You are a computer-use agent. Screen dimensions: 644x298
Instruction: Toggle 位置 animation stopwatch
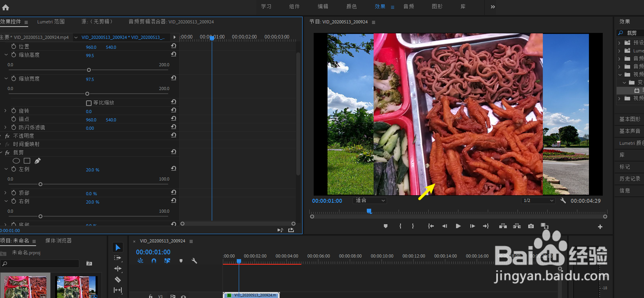point(13,46)
